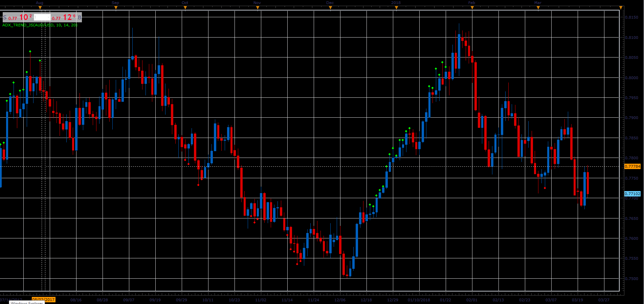The width and height of the screenshot is (644, 304).
Task: Click the 12/29 date on time axis
Action: click(393, 300)
